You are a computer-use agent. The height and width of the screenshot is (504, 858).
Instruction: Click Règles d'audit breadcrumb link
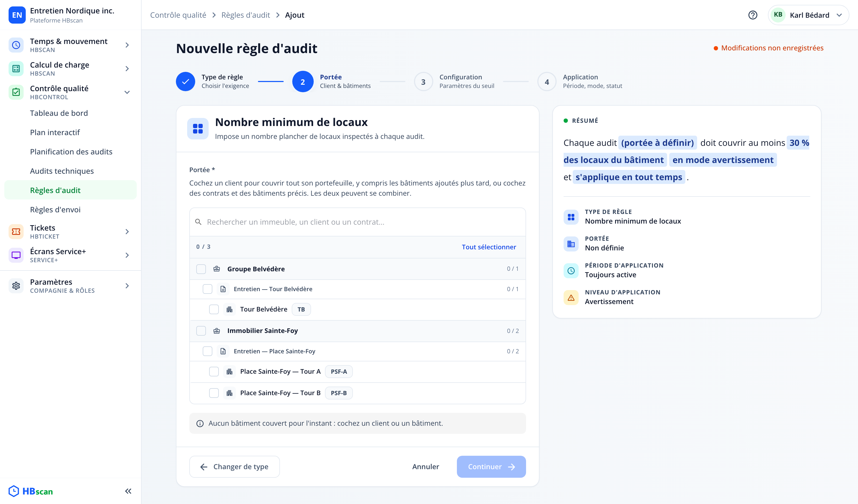(x=246, y=15)
